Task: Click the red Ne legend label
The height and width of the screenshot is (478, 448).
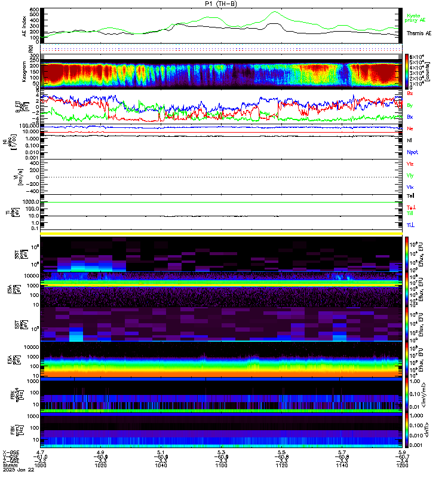Action: pos(410,128)
